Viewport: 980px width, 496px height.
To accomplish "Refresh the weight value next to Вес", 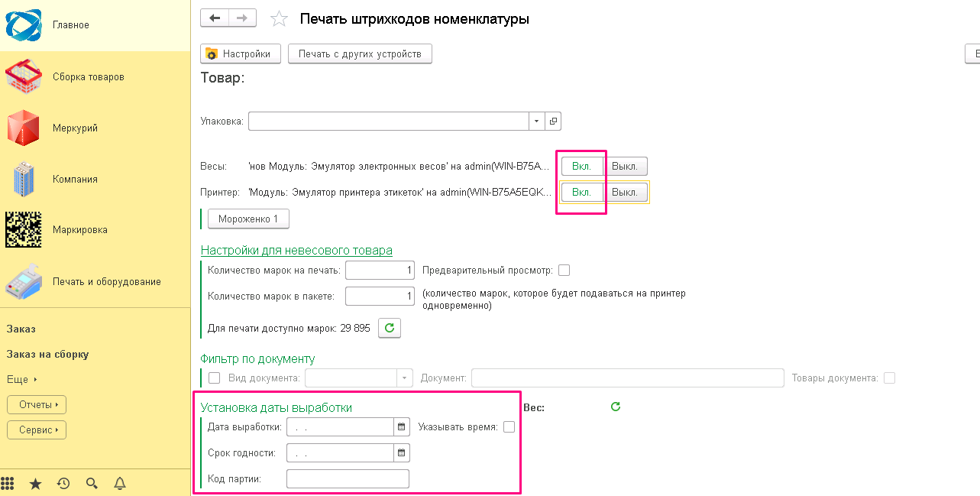I will pos(616,407).
